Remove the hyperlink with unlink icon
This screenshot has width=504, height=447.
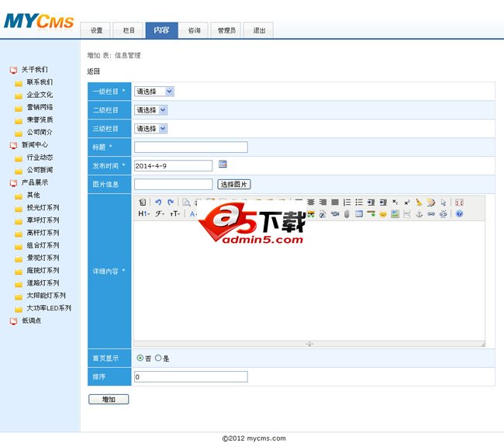[x=444, y=213]
